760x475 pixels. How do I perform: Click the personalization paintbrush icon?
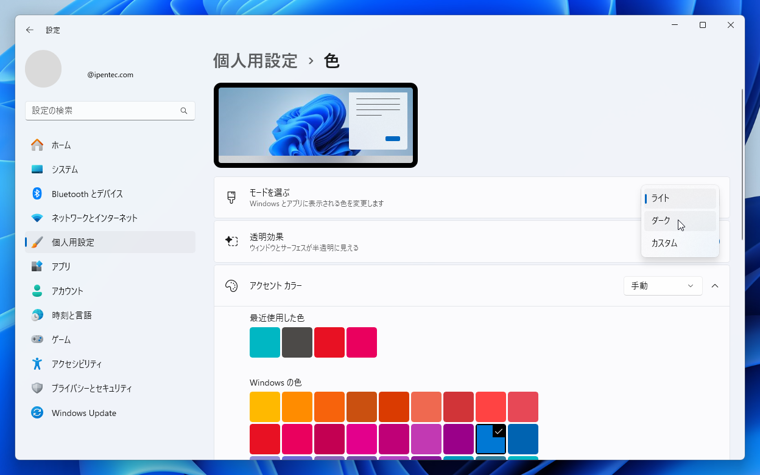(x=37, y=242)
